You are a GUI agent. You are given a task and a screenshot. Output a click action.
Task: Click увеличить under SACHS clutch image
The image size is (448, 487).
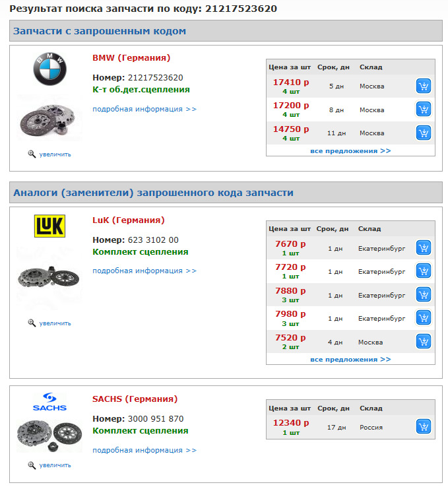click(55, 465)
